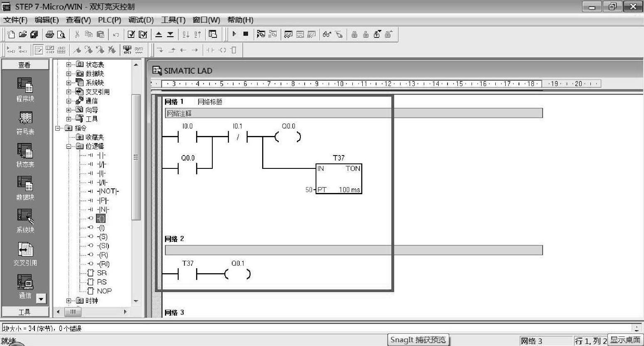This screenshot has height=346, width=644.
Task: Open the 编辑(E) menu
Action: (x=47, y=20)
